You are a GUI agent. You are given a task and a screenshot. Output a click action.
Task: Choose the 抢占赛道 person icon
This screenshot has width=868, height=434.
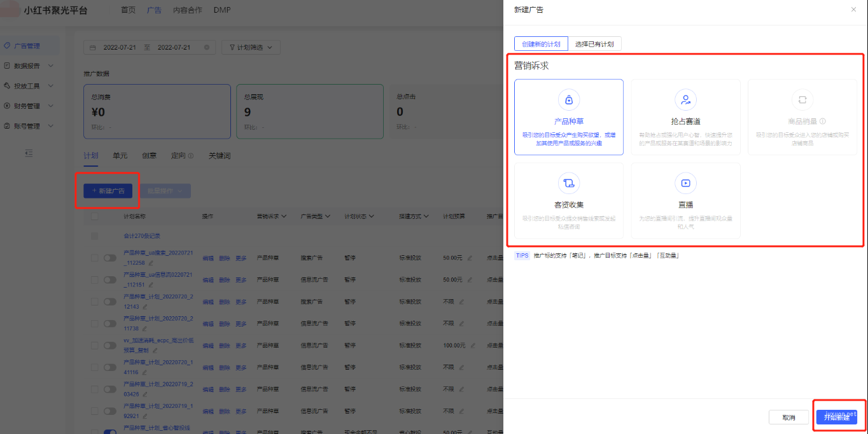(x=685, y=100)
